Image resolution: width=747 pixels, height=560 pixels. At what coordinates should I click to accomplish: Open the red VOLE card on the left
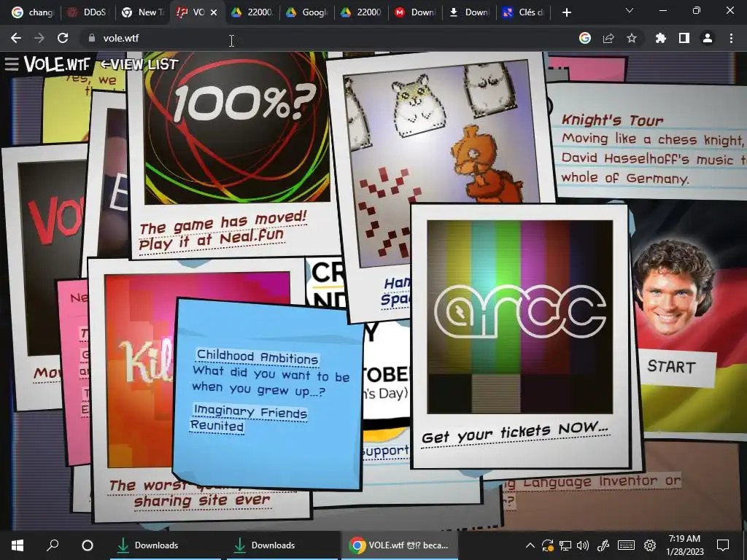coord(52,257)
